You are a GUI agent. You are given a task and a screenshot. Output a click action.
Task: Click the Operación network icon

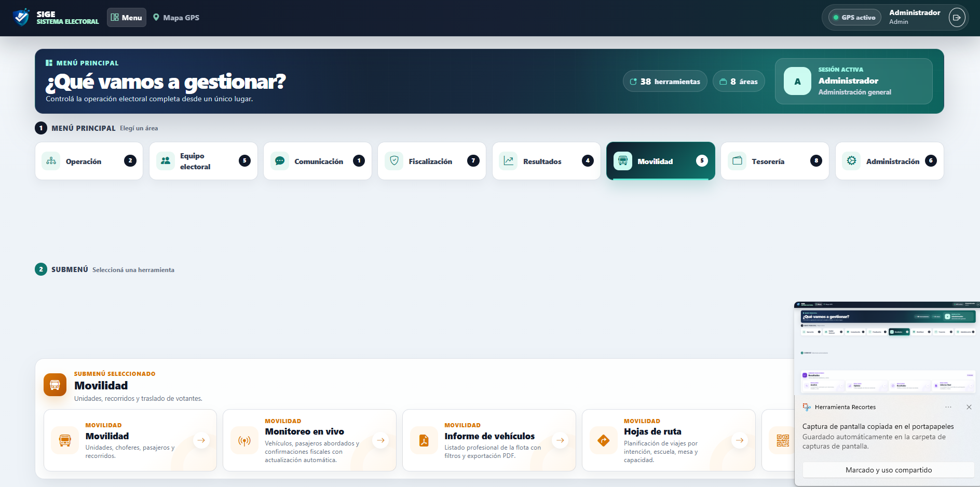tap(51, 161)
